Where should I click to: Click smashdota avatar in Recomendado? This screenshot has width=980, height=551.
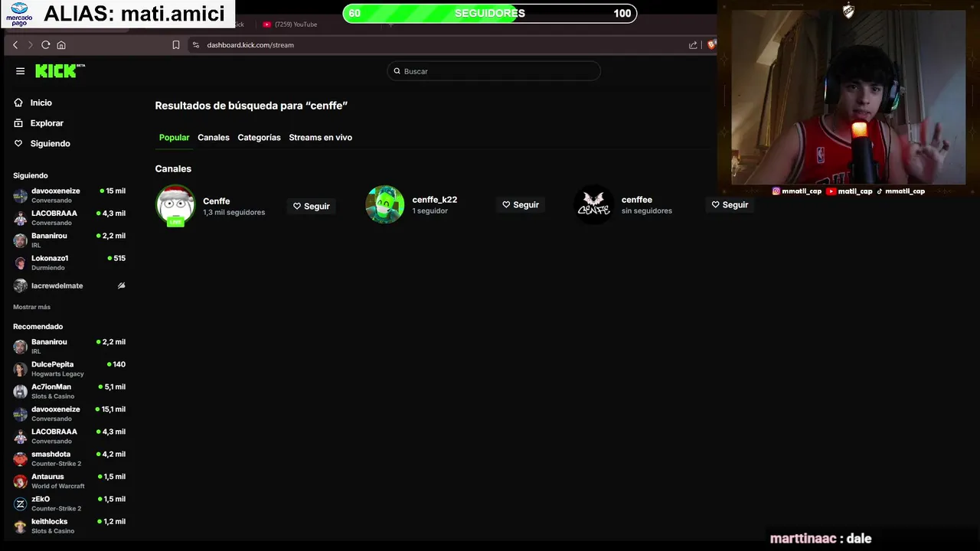[x=20, y=458]
